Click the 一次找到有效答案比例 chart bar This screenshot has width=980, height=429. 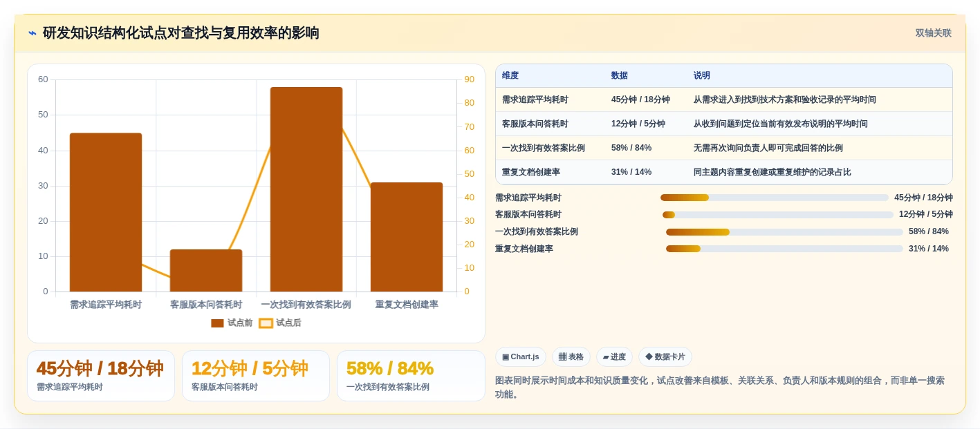306,189
